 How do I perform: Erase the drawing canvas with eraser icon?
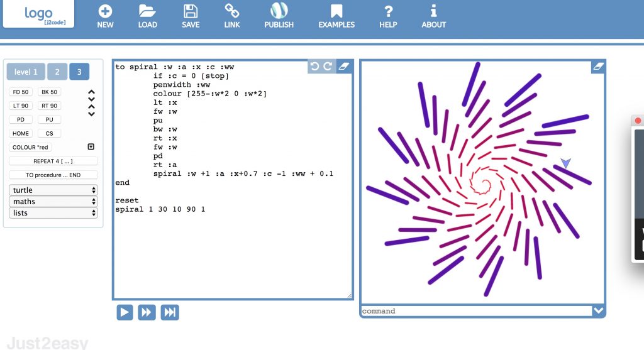tap(598, 67)
